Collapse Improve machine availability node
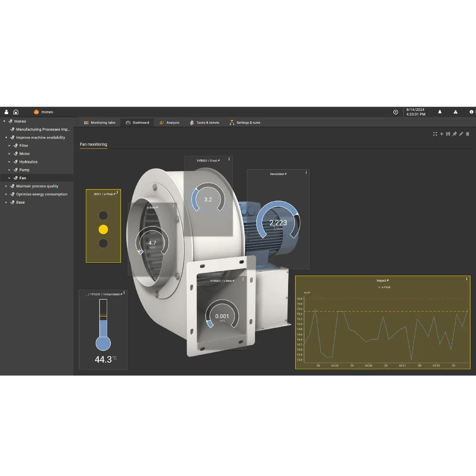476x476 pixels. point(6,138)
